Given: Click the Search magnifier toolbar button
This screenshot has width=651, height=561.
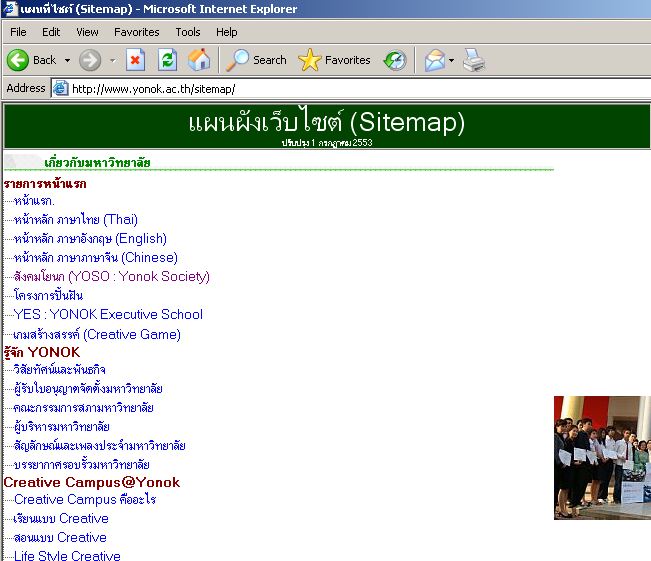Looking at the screenshot, I should 256,60.
